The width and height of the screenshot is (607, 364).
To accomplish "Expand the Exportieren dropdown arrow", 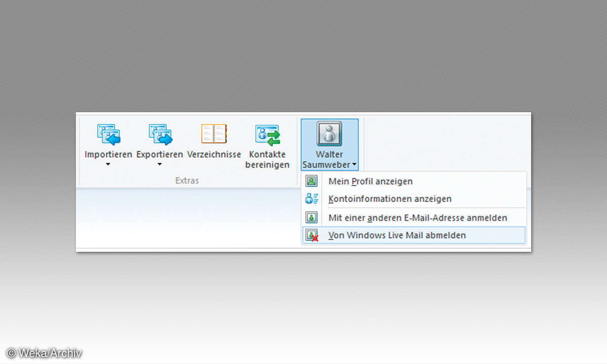I will (160, 164).
